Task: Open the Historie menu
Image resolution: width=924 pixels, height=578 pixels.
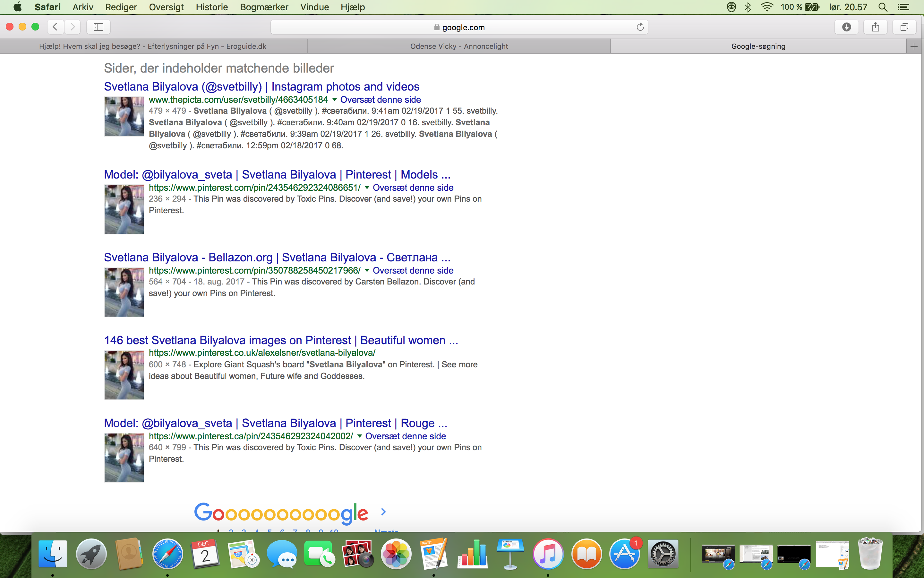Action: point(212,7)
